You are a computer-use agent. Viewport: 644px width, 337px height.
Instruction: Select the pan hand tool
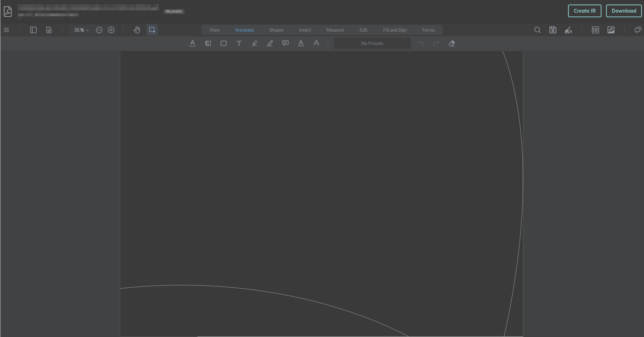tap(137, 30)
